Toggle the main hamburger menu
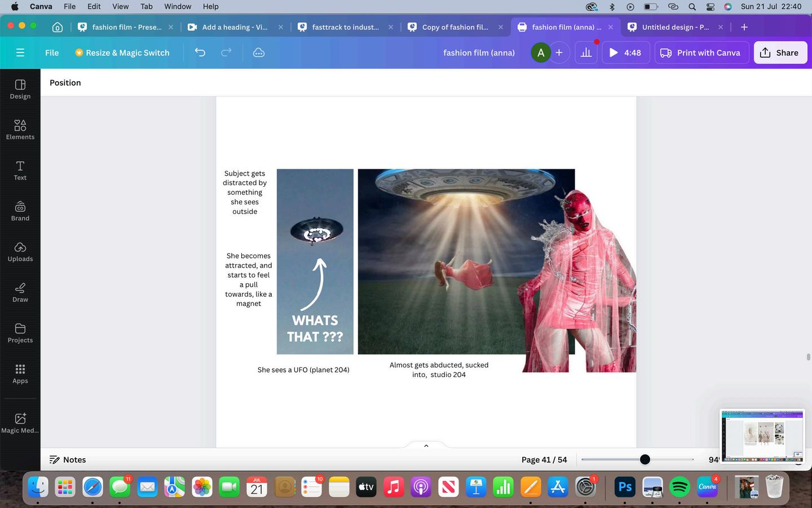812x508 pixels. (x=20, y=52)
